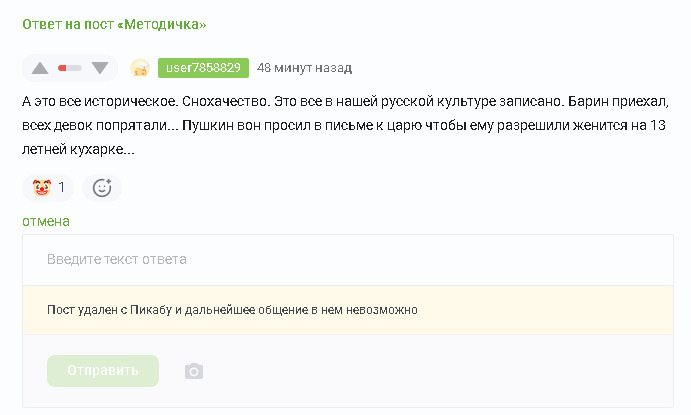
Task: Downvote the comment by user7858829
Action: pos(100,68)
